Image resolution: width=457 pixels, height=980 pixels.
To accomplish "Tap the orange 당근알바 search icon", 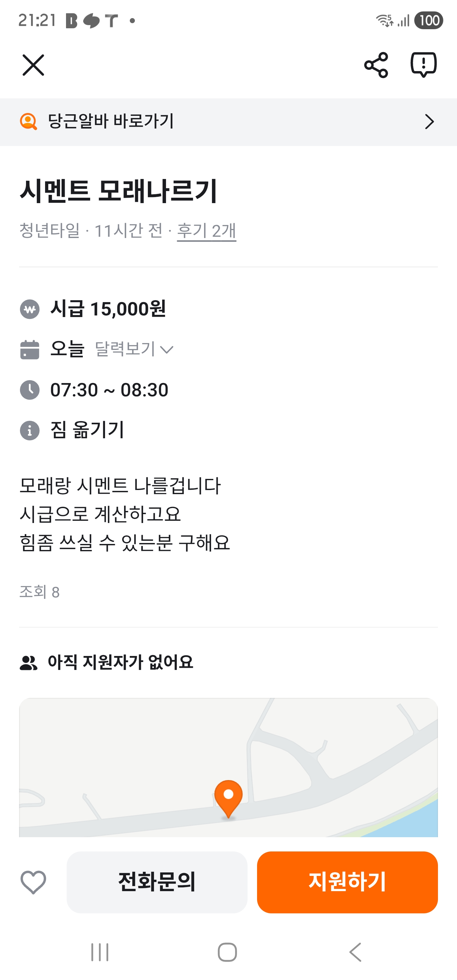I will [29, 122].
